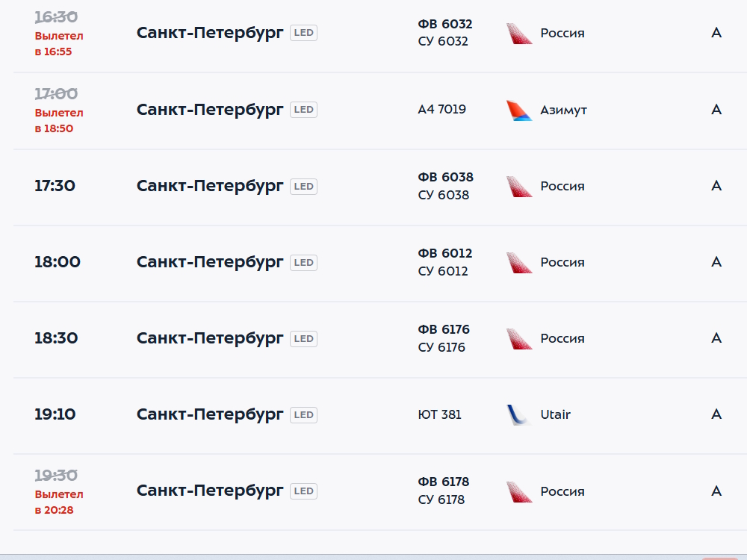Select the 17:30 Санкт-Петербург destination
The height and width of the screenshot is (560, 747).
pyautogui.click(x=210, y=186)
